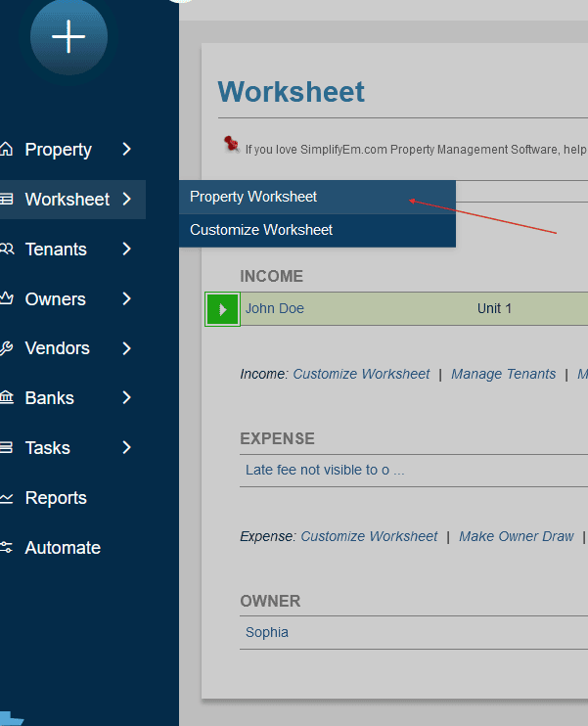Select Property Worksheet from the submenu

click(x=253, y=197)
